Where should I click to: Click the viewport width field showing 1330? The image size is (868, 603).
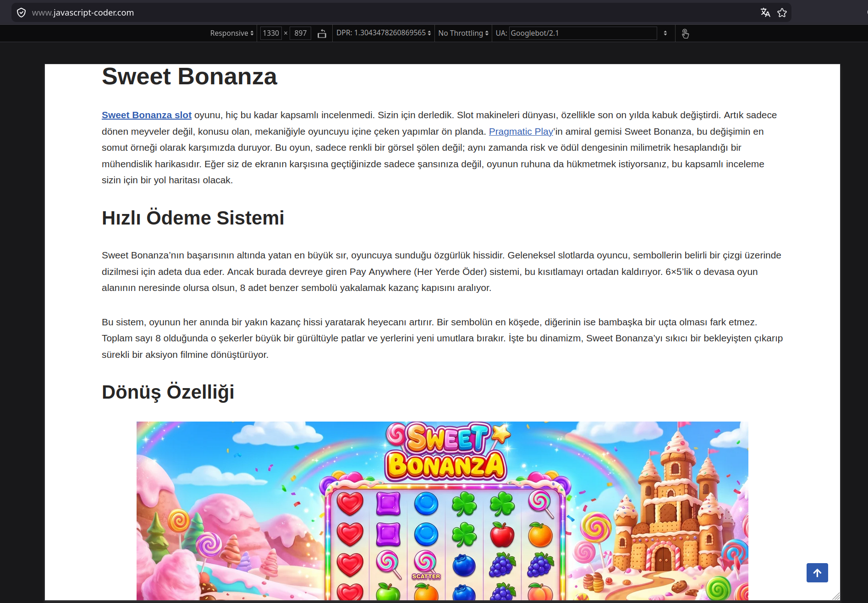coord(271,33)
